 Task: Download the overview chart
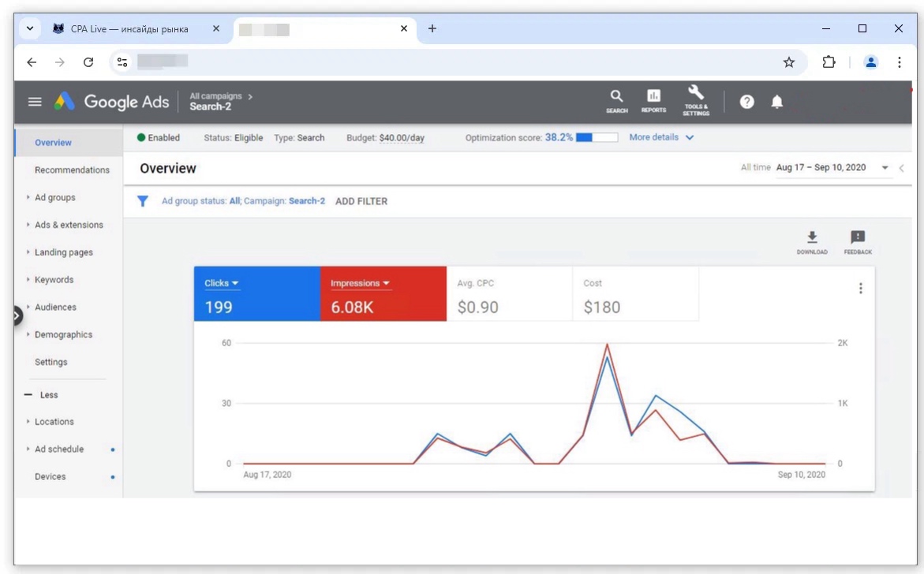tap(812, 243)
